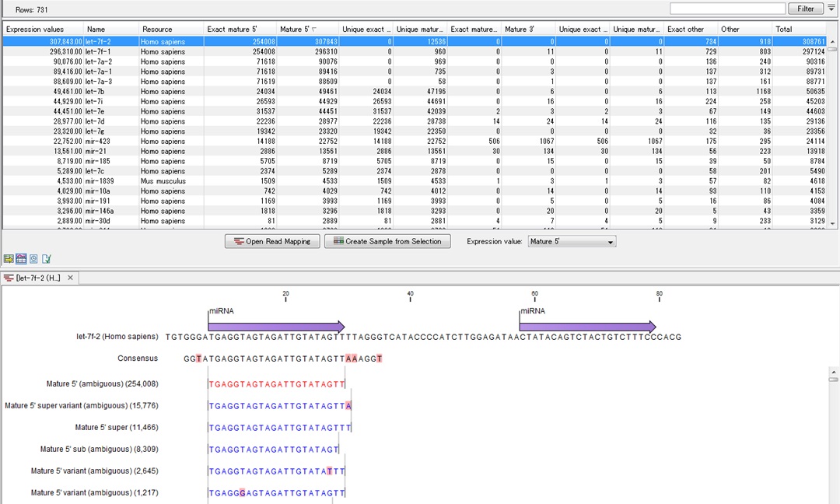Sort by the Total column header
This screenshot has height=504, width=840.
[800, 29]
